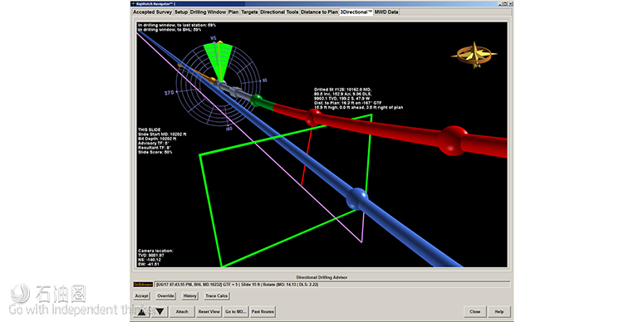The height and width of the screenshot is (322, 644).
Task: Select the Distance to Plan tab
Action: pos(319,12)
